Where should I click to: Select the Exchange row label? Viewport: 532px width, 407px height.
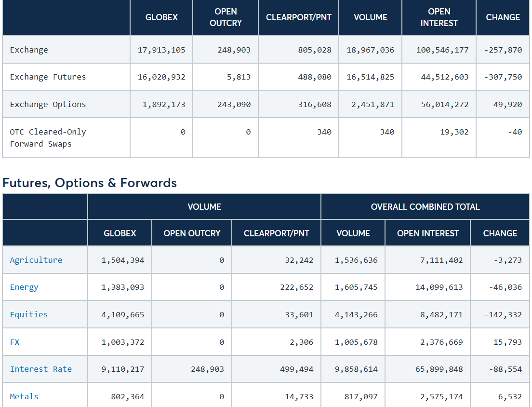point(29,50)
